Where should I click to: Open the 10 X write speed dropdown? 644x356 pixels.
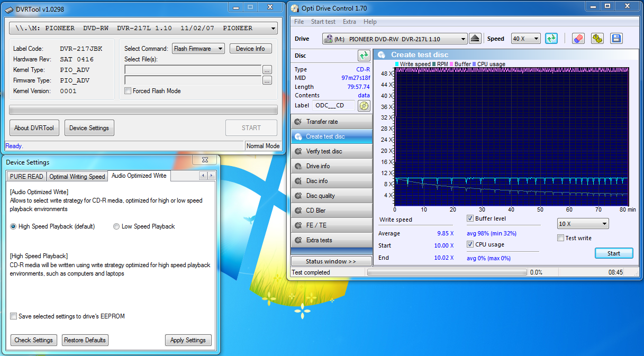[583, 224]
